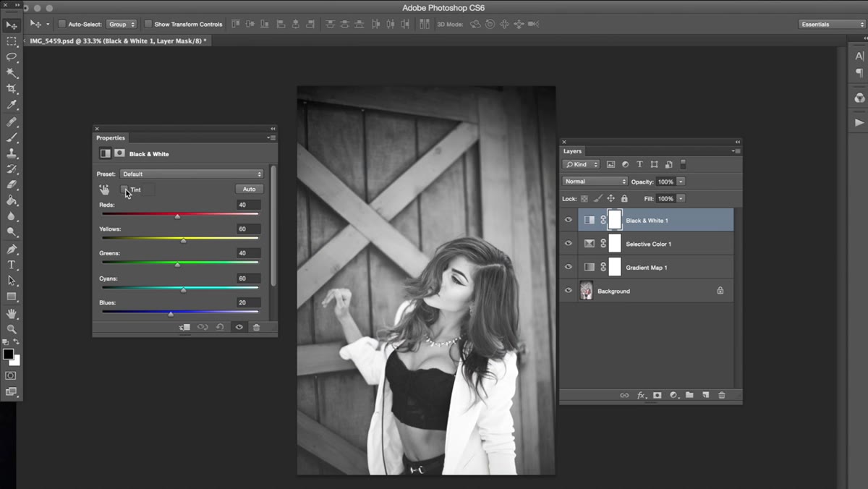Select the Healing Brush tool

click(12, 122)
